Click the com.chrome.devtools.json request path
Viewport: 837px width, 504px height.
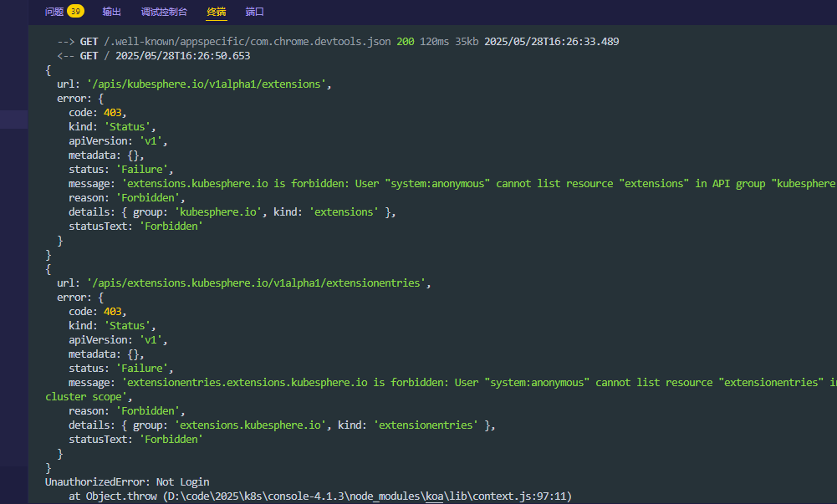click(x=248, y=42)
